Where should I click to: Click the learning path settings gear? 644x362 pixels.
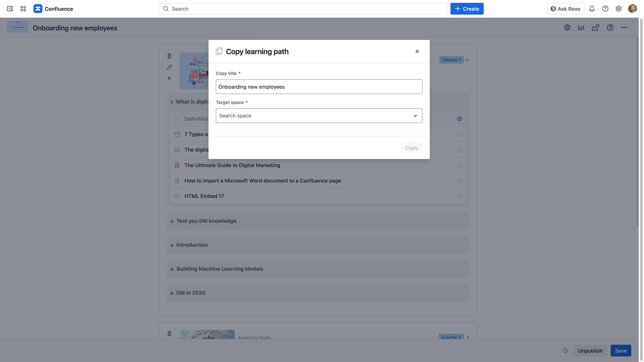coord(567,27)
